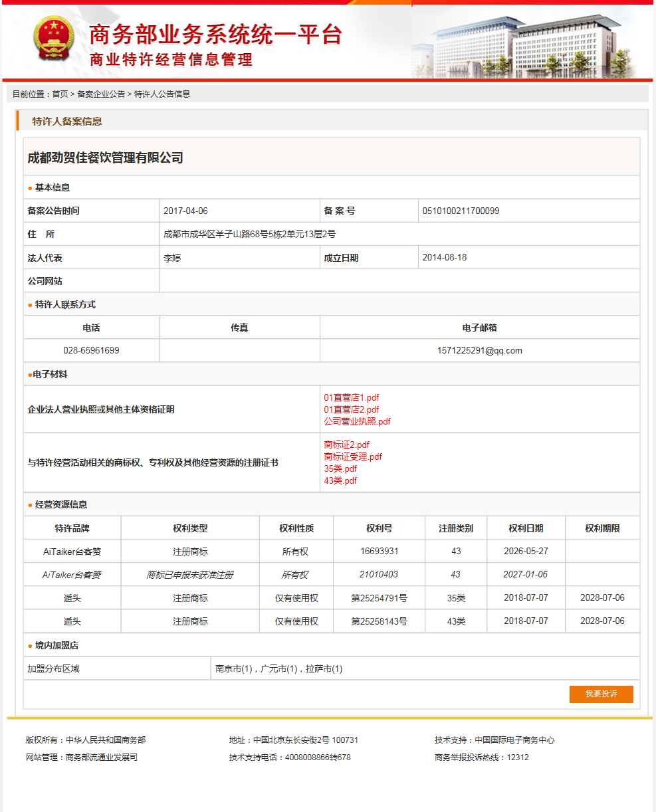Click rights number 第25254791号

tap(380, 598)
